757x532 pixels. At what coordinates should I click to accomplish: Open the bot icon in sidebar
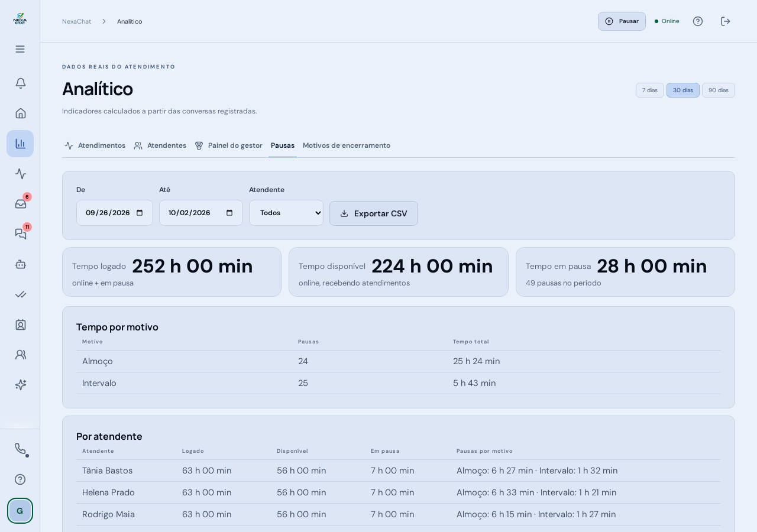click(20, 264)
